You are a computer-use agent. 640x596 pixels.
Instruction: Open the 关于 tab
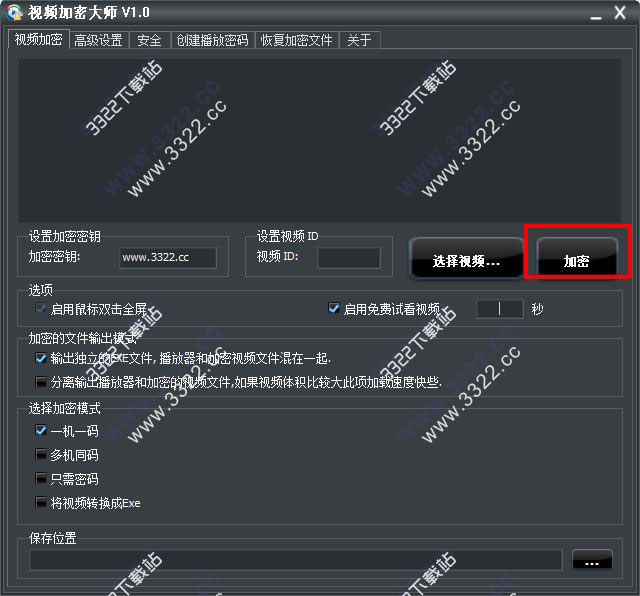click(359, 40)
